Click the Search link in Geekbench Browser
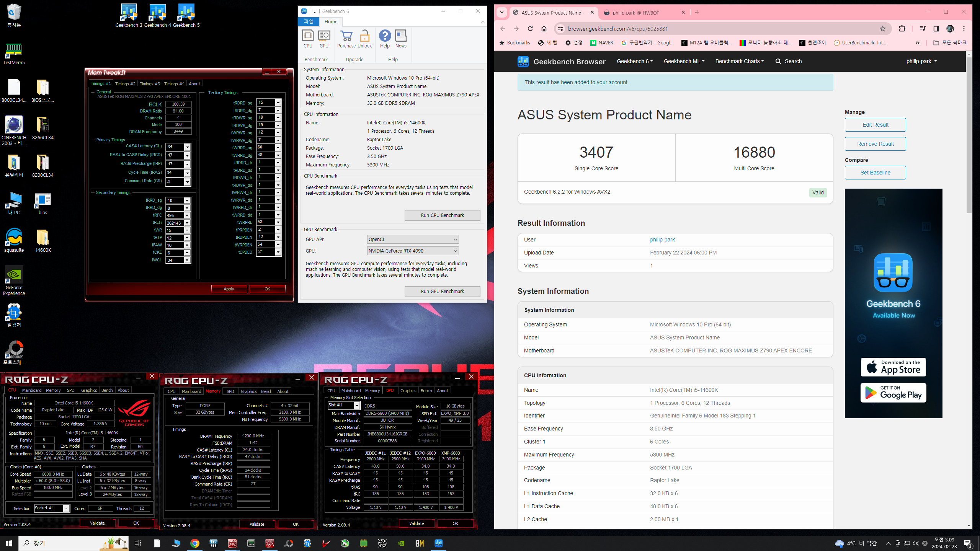The height and width of the screenshot is (551, 980). coord(788,61)
